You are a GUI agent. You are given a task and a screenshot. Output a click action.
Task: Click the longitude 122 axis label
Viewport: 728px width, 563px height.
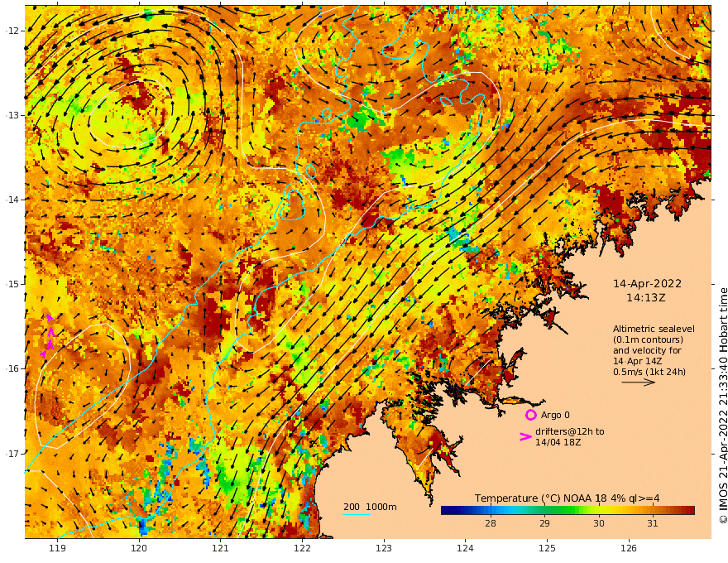pyautogui.click(x=302, y=548)
